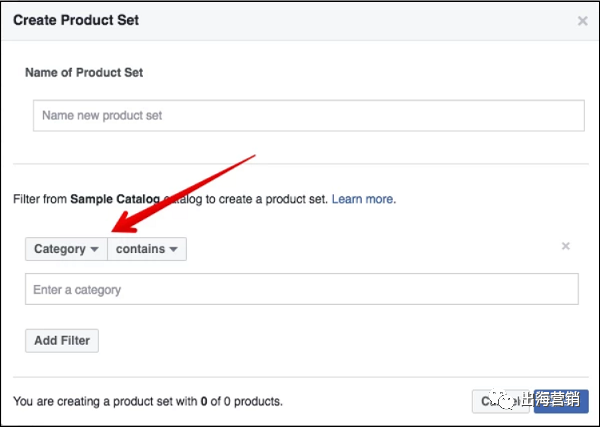Close the Create Product Set dialog

click(x=583, y=20)
